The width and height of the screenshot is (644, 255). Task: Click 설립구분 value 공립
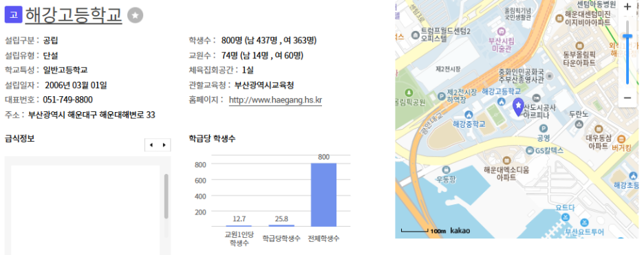50,40
